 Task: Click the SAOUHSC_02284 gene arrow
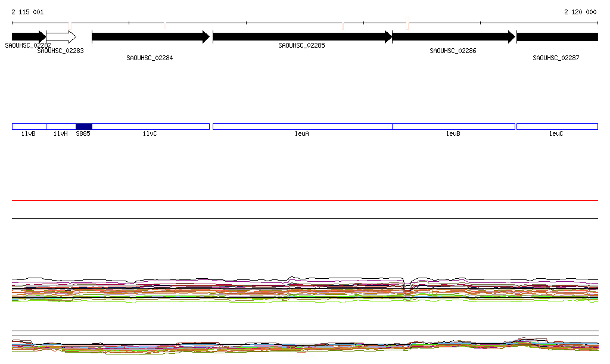click(150, 37)
